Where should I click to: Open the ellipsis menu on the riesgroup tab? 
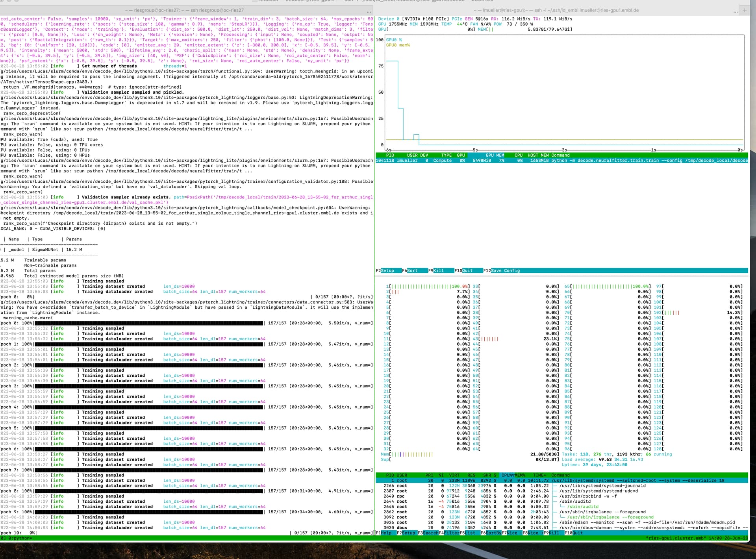click(x=369, y=11)
